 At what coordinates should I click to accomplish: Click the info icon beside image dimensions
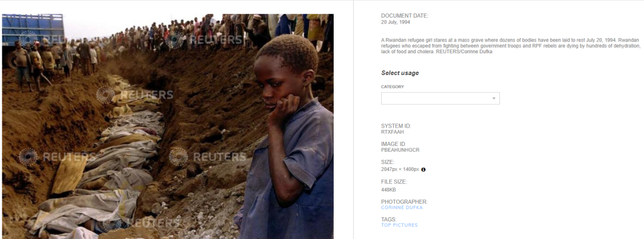tap(423, 170)
